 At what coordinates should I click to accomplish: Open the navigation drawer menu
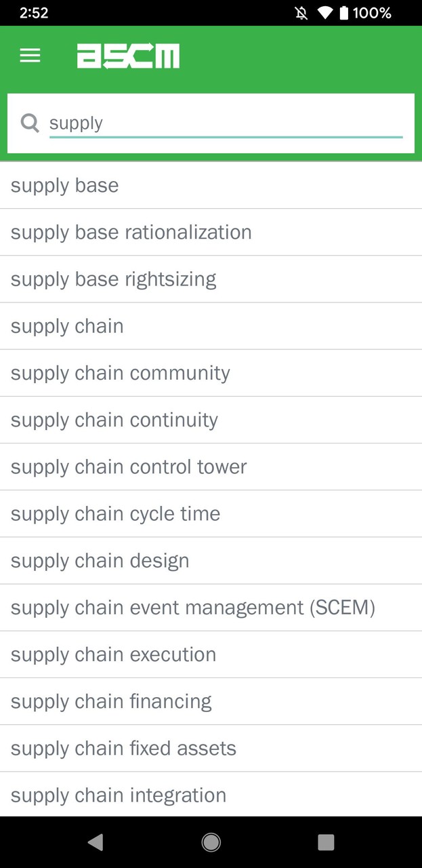click(x=30, y=56)
